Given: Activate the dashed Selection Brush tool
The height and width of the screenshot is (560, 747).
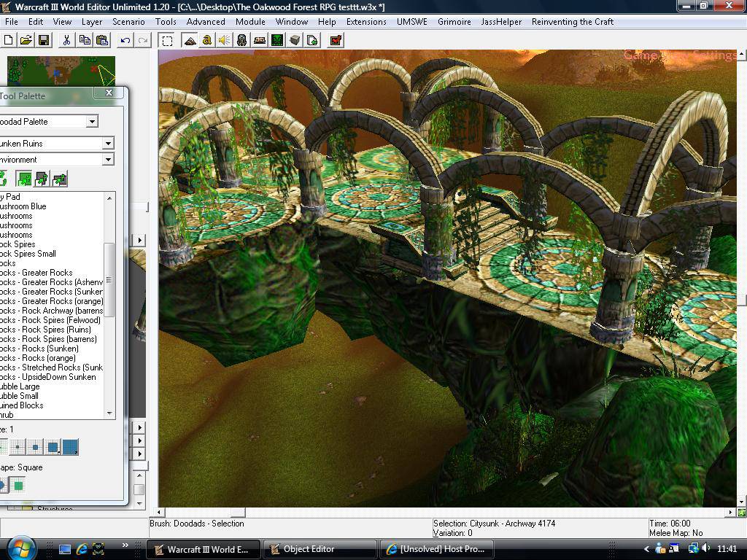Looking at the screenshot, I should point(167,41).
